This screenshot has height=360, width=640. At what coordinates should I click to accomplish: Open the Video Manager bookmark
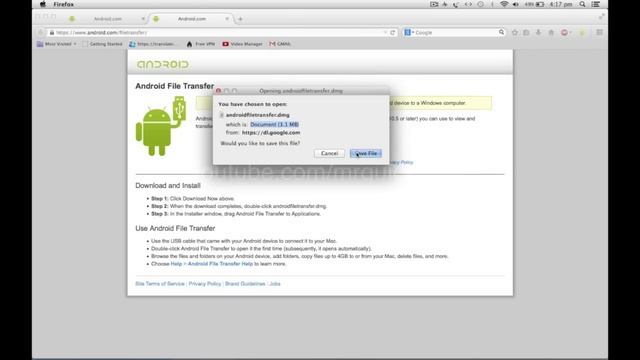tap(242, 44)
